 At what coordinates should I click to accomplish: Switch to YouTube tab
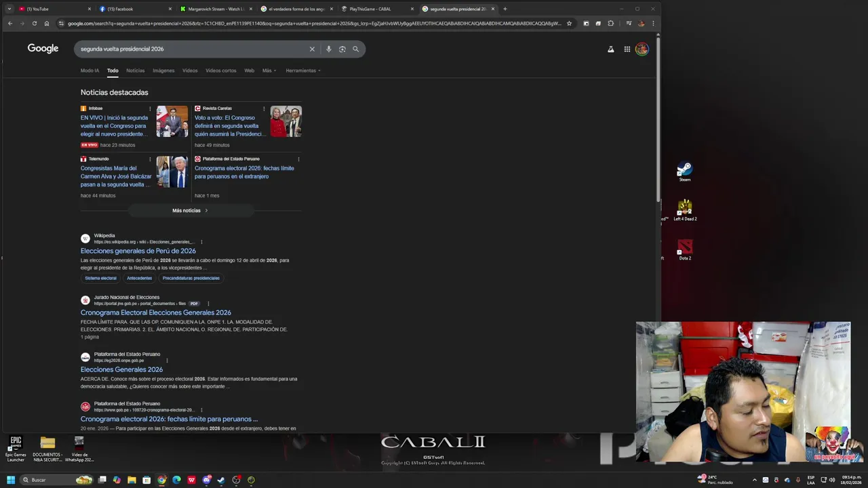[54, 9]
